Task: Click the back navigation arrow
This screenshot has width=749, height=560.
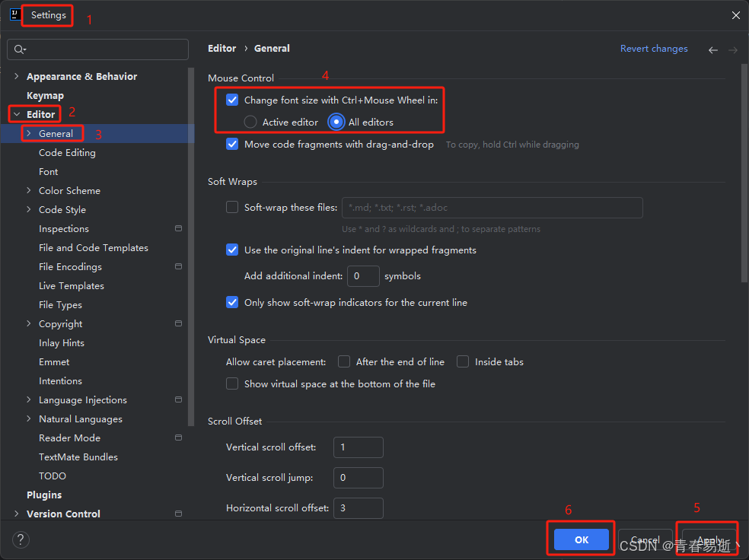Action: 713,49
